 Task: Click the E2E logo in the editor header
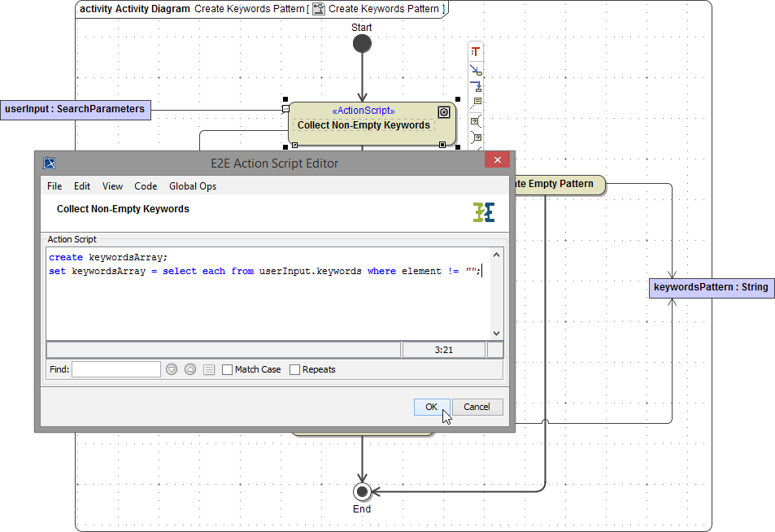pos(484,209)
